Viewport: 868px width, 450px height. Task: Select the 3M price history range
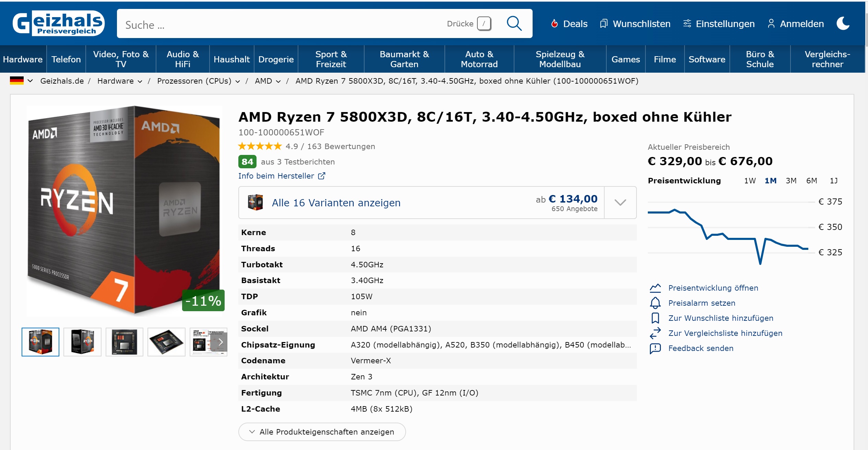click(x=791, y=181)
